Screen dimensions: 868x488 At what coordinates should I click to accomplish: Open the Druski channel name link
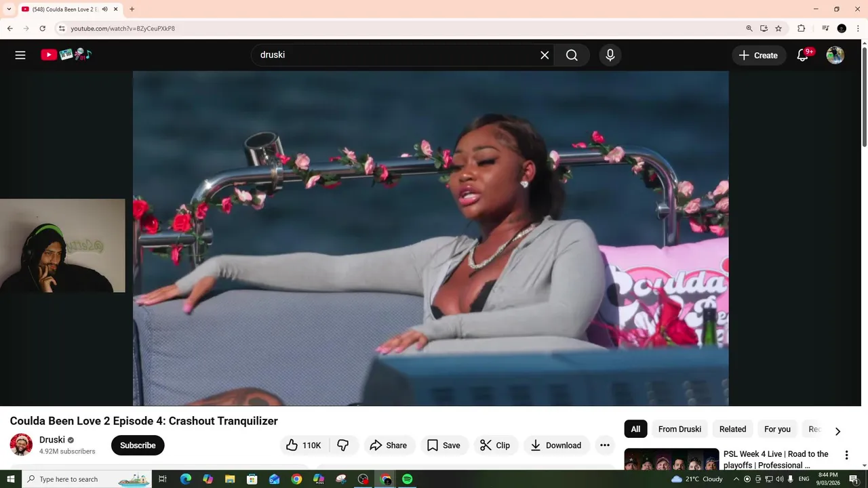click(x=52, y=440)
